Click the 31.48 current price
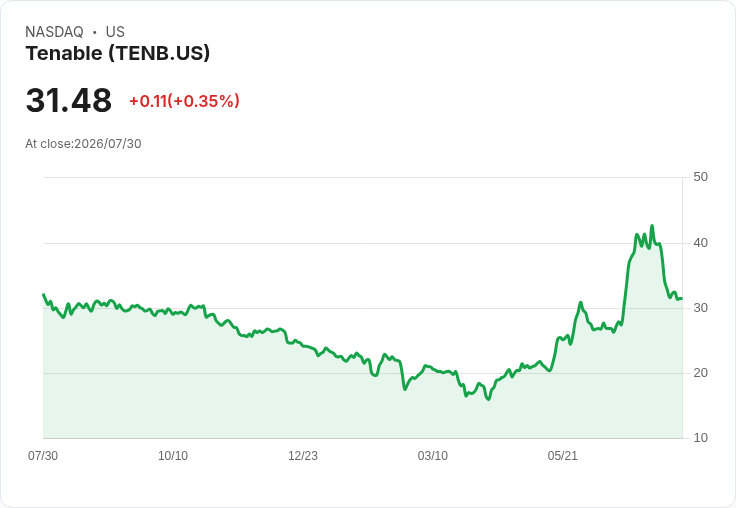Screen dimensions: 736x508 69,101
